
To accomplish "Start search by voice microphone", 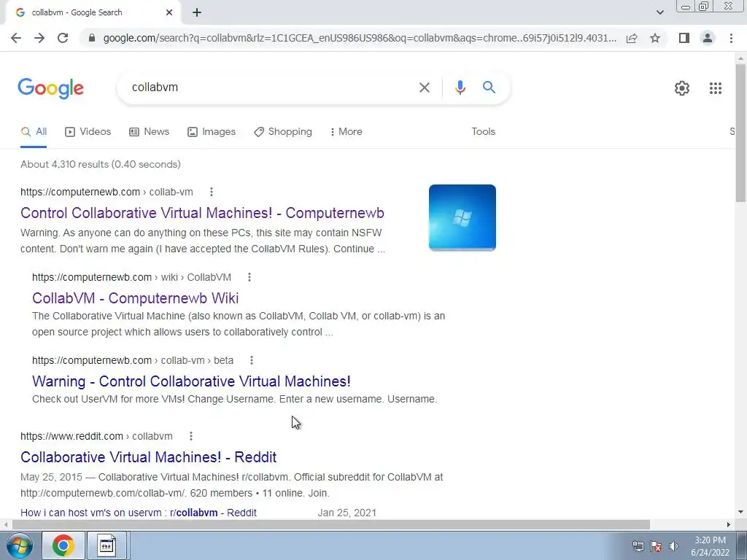I will [x=460, y=87].
